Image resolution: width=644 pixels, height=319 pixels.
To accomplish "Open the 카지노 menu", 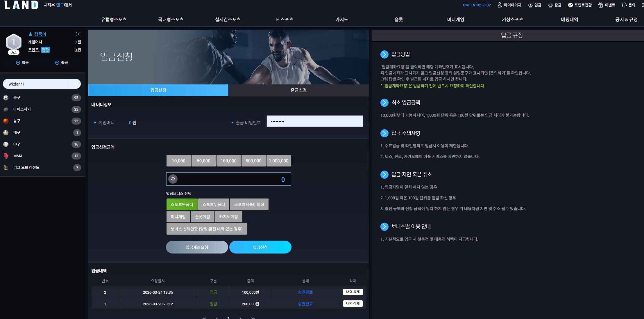I will [x=341, y=20].
